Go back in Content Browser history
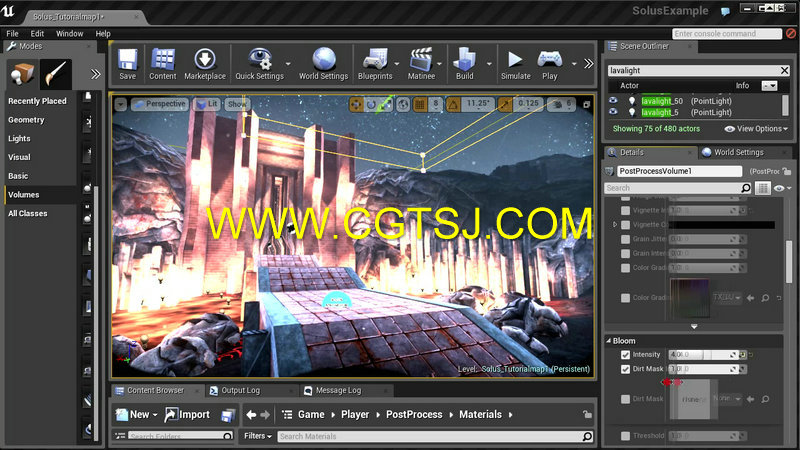This screenshot has width=800, height=450. pos(251,415)
